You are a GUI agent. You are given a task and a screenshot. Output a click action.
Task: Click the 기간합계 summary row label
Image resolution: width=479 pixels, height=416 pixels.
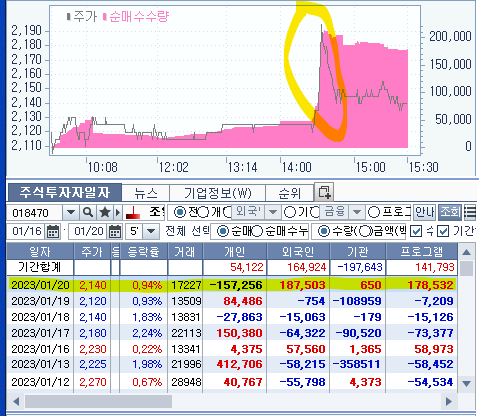click(x=40, y=267)
